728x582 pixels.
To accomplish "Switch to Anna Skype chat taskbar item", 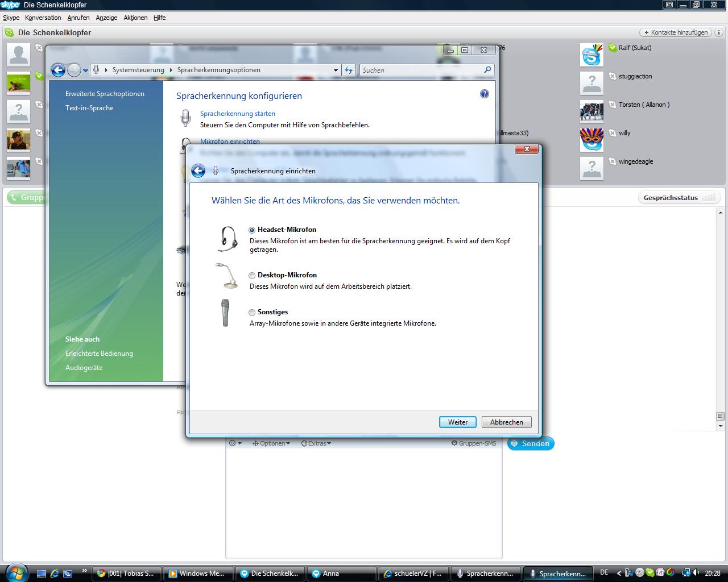I will [x=341, y=573].
